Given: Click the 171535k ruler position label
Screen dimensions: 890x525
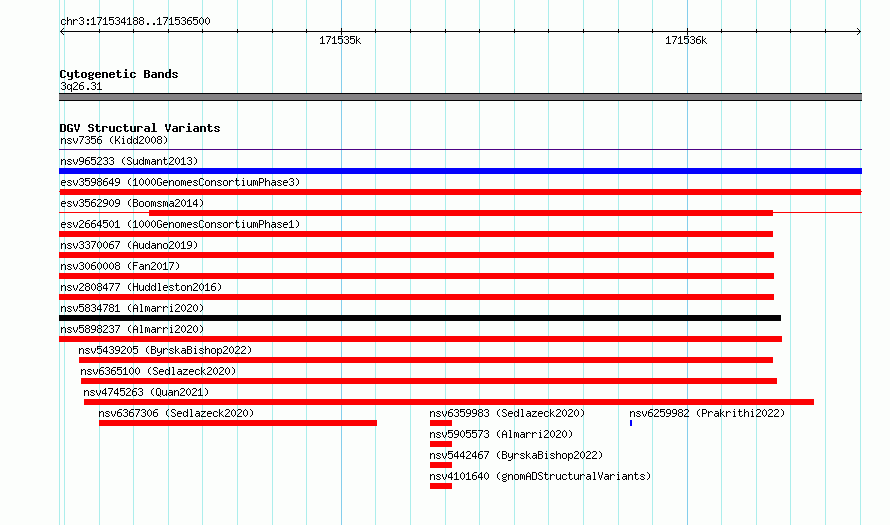Looking at the screenshot, I should pyautogui.click(x=340, y=40).
